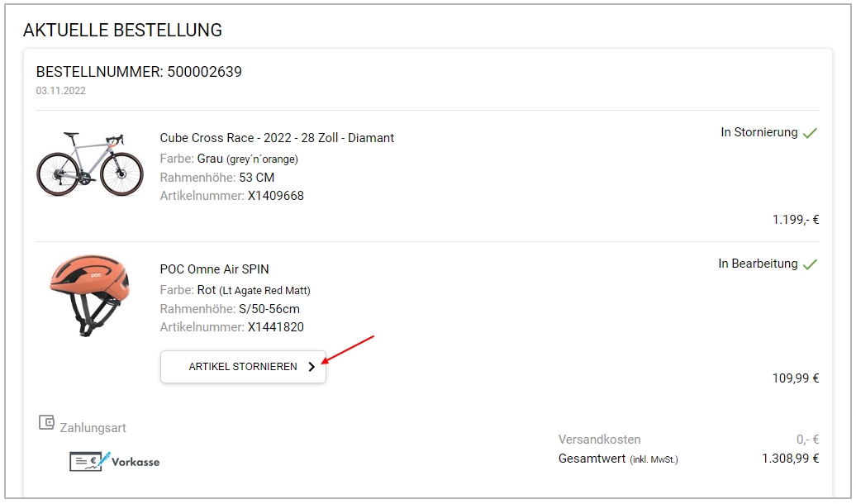Open the Cube Cross Race bike thumbnail
This screenshot has height=504, width=856.
[x=90, y=164]
